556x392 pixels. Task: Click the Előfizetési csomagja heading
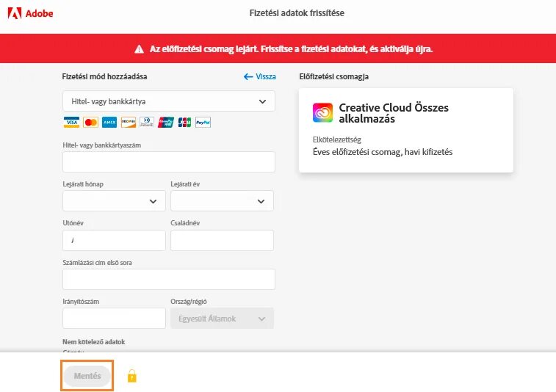tap(333, 76)
